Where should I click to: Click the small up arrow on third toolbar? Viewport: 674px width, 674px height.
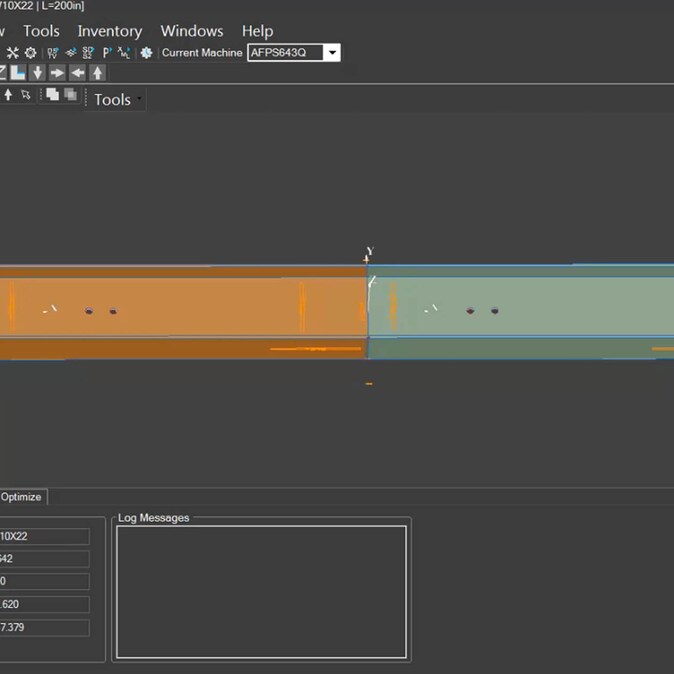click(8, 95)
